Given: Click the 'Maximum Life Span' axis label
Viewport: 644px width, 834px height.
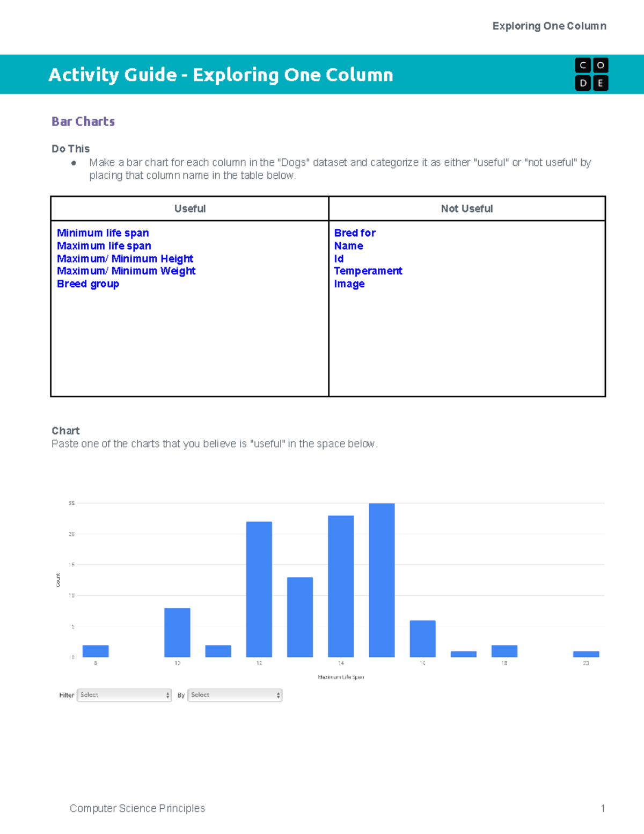Looking at the screenshot, I should [340, 677].
